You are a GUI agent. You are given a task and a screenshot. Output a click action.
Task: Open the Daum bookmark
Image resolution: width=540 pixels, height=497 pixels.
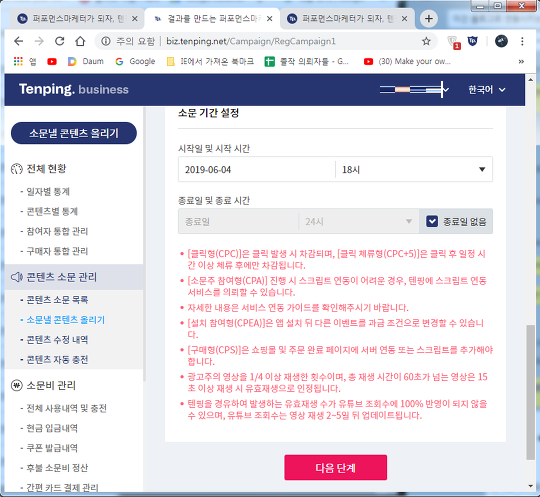[86, 61]
